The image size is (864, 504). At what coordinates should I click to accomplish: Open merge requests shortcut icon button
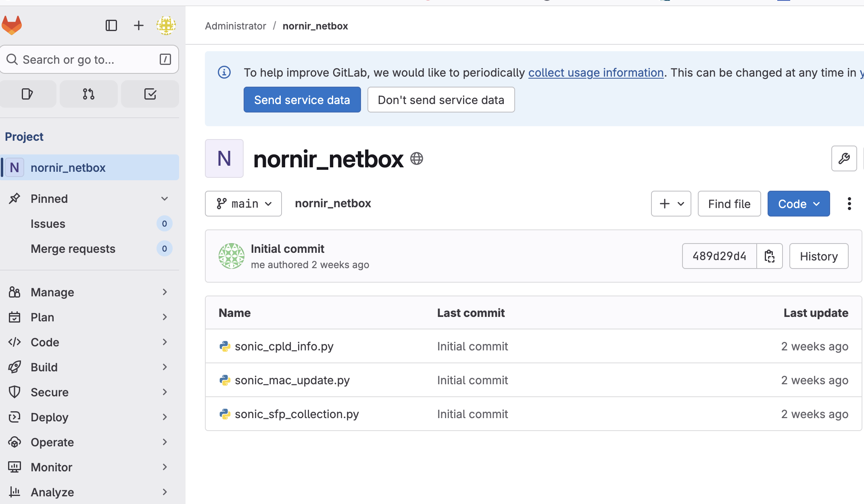[89, 94]
